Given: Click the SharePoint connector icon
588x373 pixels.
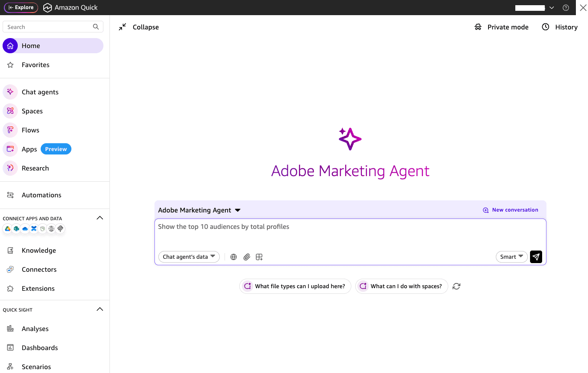Looking at the screenshot, I should (x=16, y=229).
